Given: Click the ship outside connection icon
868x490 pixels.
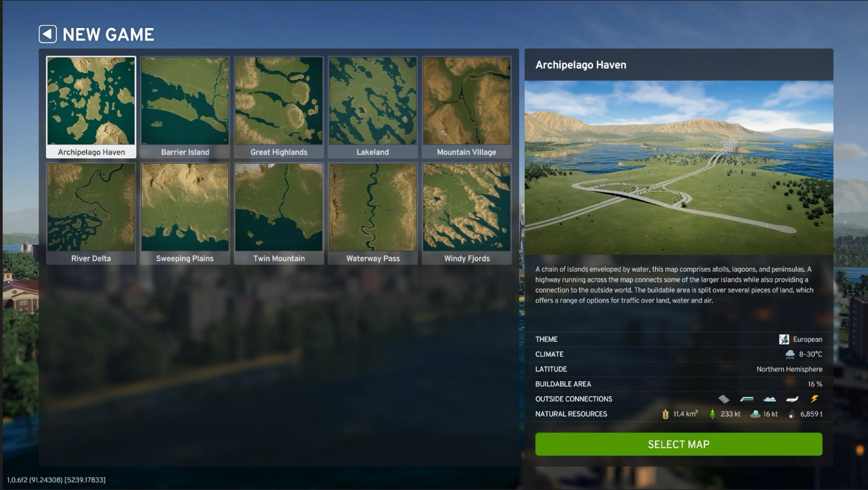Looking at the screenshot, I should pos(769,399).
